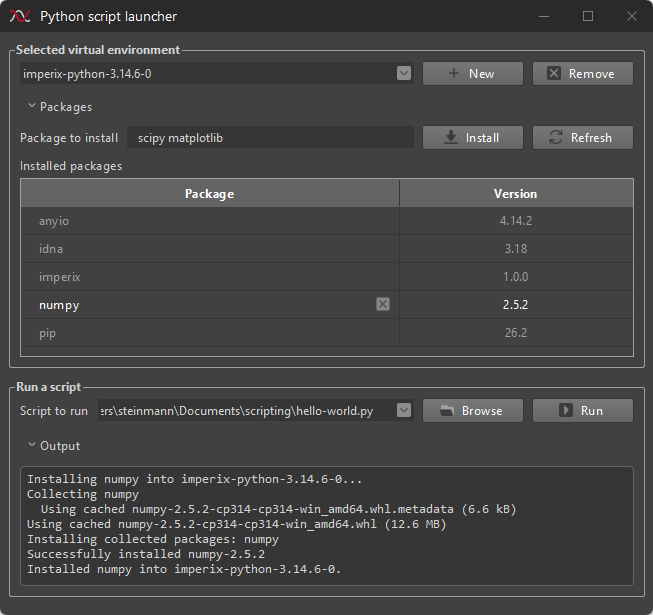The width and height of the screenshot is (653, 615).
Task: Select the idna package row
Action: point(327,249)
